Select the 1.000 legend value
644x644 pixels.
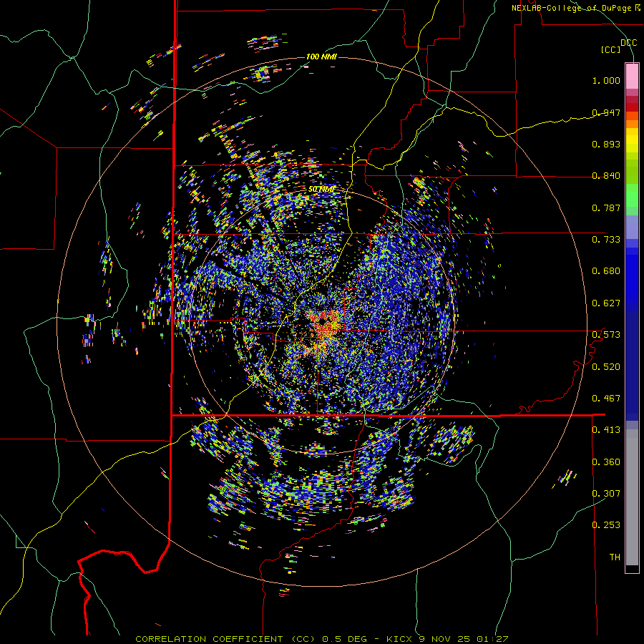point(606,80)
